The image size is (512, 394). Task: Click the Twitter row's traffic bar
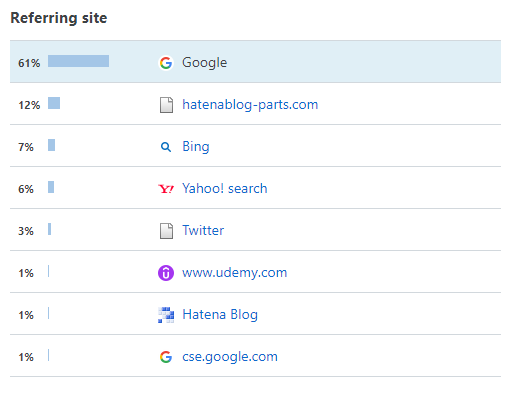pyautogui.click(x=49, y=229)
